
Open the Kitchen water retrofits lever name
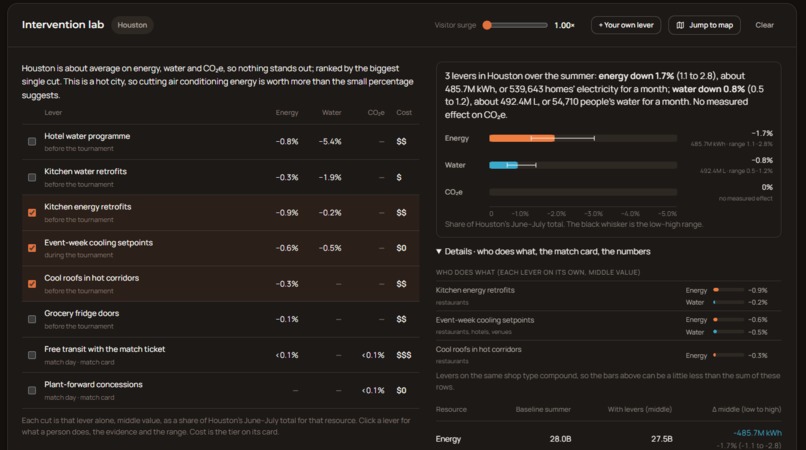(85, 171)
